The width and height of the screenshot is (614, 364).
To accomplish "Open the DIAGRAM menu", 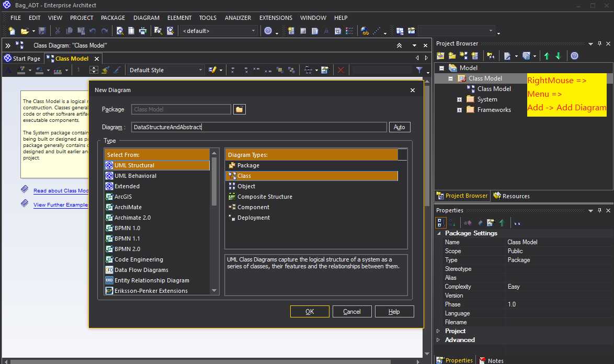I will (146, 18).
